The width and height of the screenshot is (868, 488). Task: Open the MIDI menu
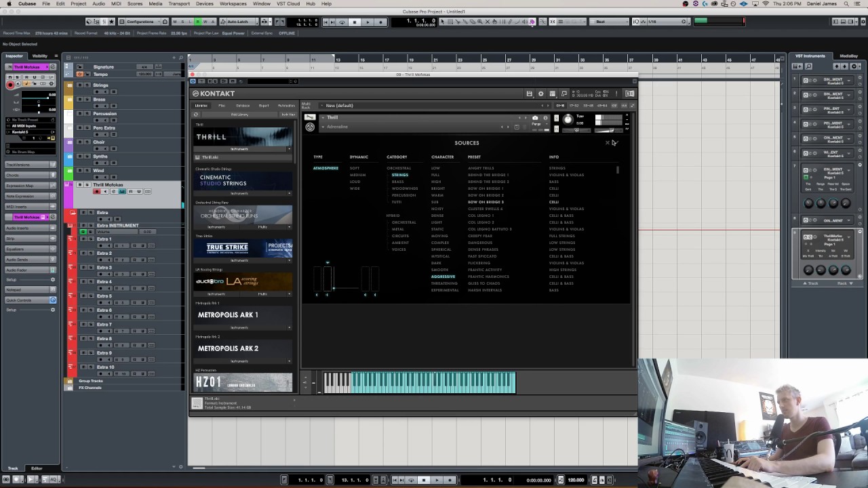116,3
